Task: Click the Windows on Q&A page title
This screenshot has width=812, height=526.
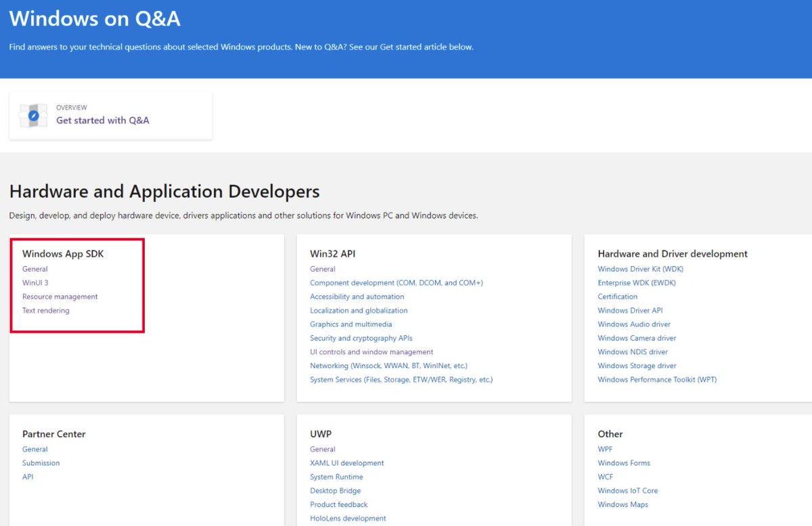Action: (x=95, y=18)
